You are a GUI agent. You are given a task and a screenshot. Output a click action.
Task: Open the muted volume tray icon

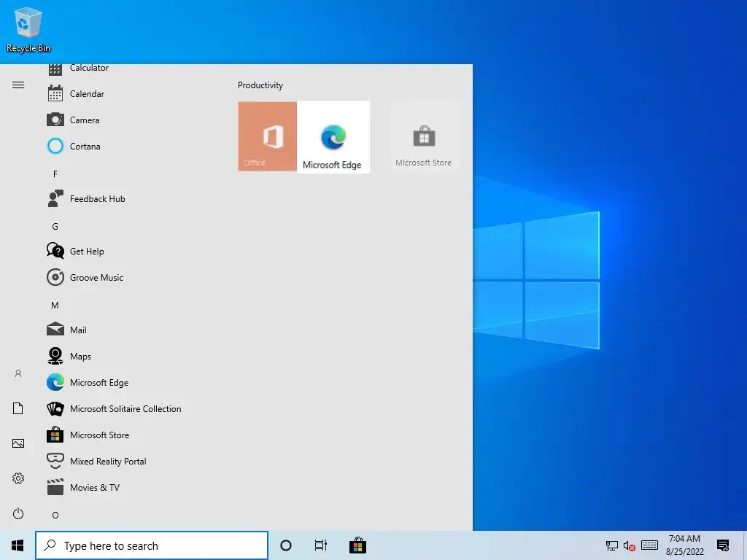[x=630, y=545]
